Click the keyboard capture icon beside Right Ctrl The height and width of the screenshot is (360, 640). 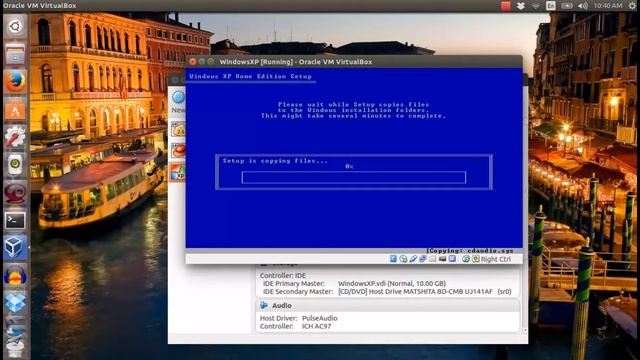click(x=476, y=259)
